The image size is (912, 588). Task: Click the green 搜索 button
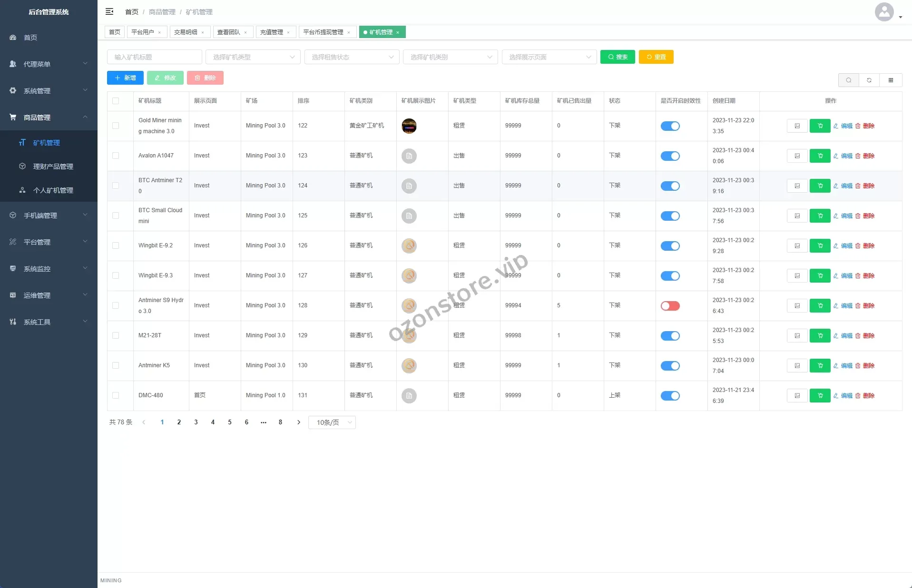pos(617,57)
